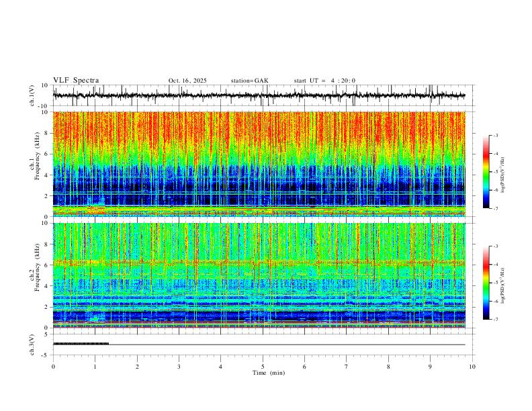The image size is (532, 411).
Task: Click the "8" kHz tick on ch.1 spectrogram axis
Action: pos(47,133)
